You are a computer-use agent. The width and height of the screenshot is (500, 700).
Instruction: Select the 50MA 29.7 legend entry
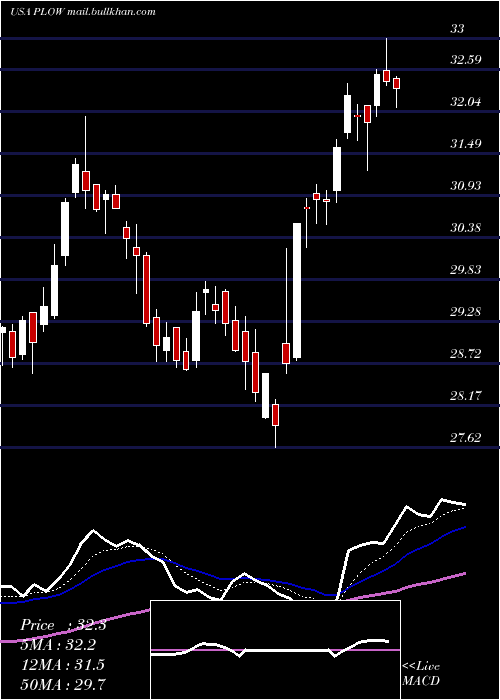(x=63, y=684)
